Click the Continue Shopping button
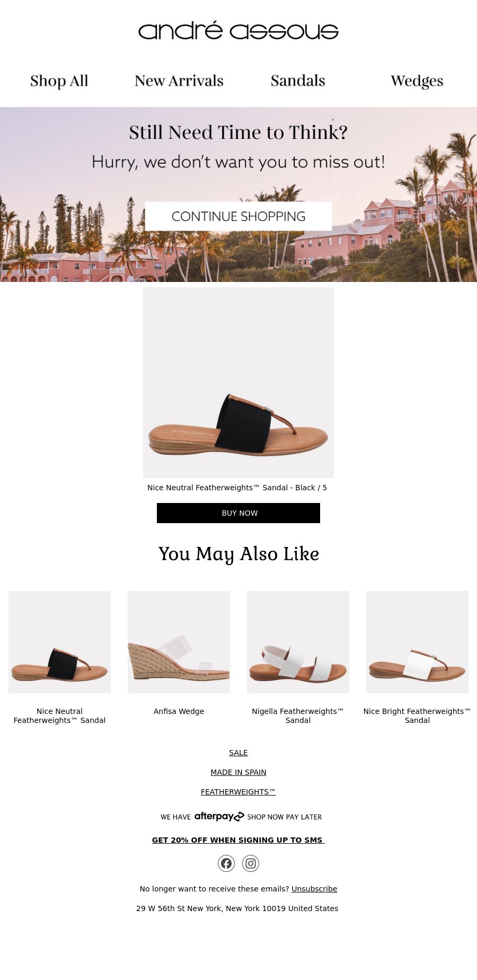The image size is (477, 980). [x=238, y=216]
